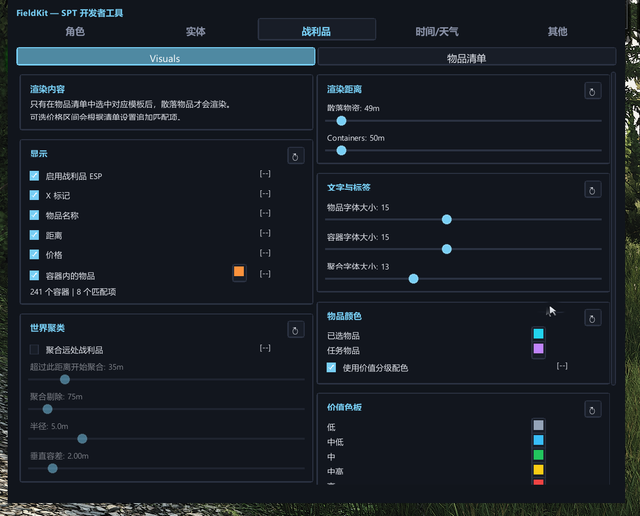Screen dimensions: 640x516
Task: Open the 角色 tab
Action: [75, 31]
